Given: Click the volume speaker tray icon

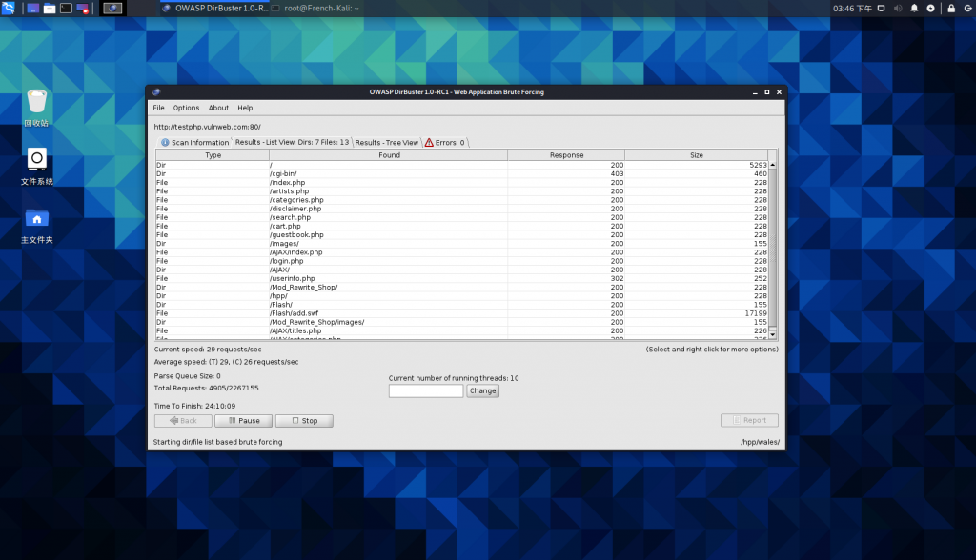Looking at the screenshot, I should 898,8.
